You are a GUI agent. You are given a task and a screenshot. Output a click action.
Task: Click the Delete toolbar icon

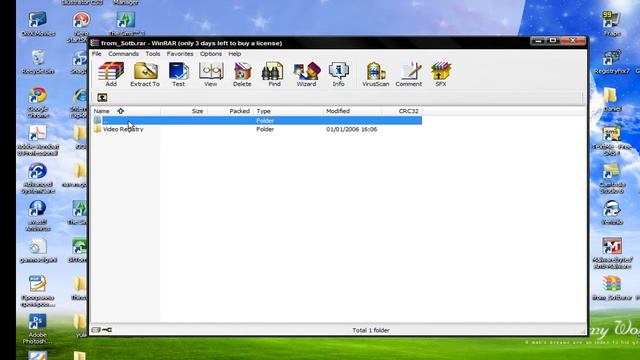[x=242, y=74]
